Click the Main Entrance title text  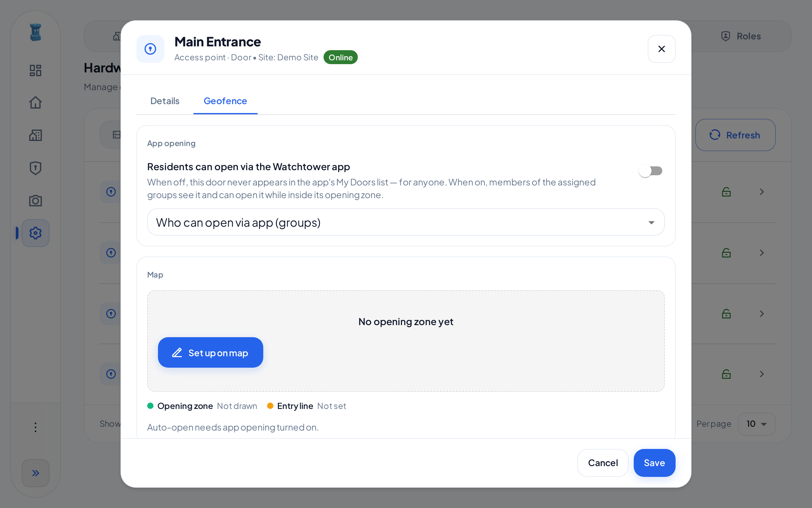(x=217, y=42)
